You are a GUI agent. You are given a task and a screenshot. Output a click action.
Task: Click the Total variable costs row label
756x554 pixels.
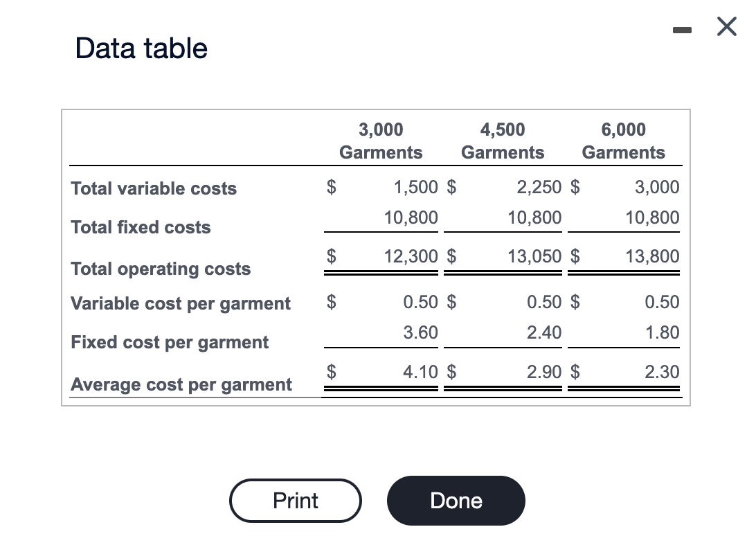click(x=153, y=188)
